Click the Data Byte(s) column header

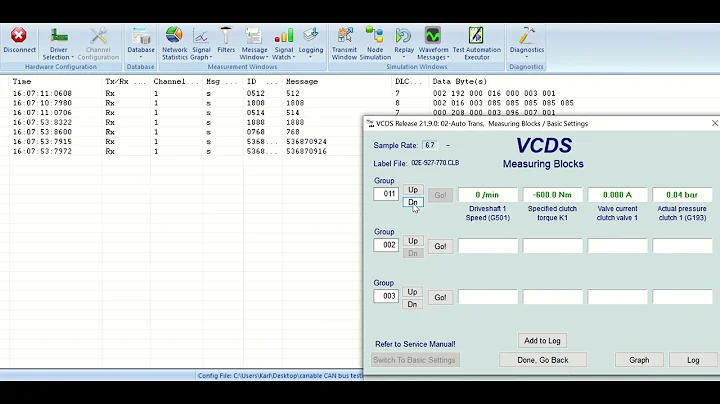pyautogui.click(x=460, y=82)
